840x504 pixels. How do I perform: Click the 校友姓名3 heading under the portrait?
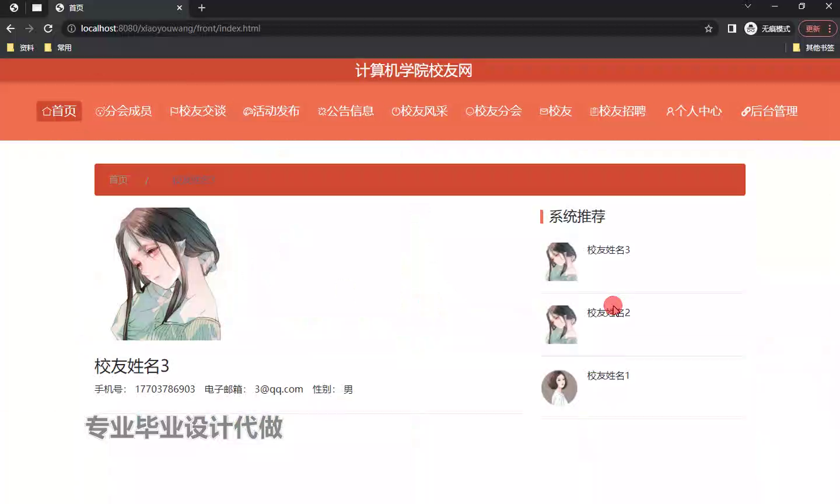[132, 366]
